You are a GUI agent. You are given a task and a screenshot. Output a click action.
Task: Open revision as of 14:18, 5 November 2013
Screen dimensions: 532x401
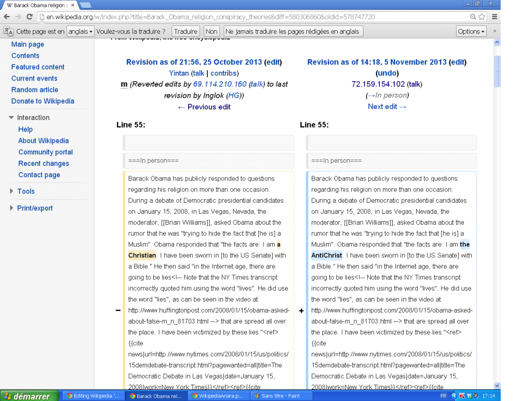[377, 62]
